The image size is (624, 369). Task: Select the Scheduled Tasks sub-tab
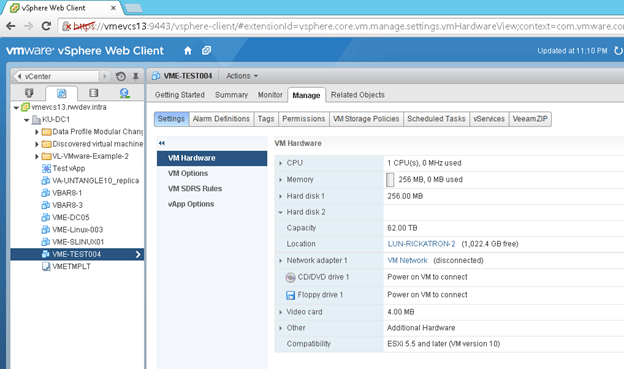pos(436,119)
